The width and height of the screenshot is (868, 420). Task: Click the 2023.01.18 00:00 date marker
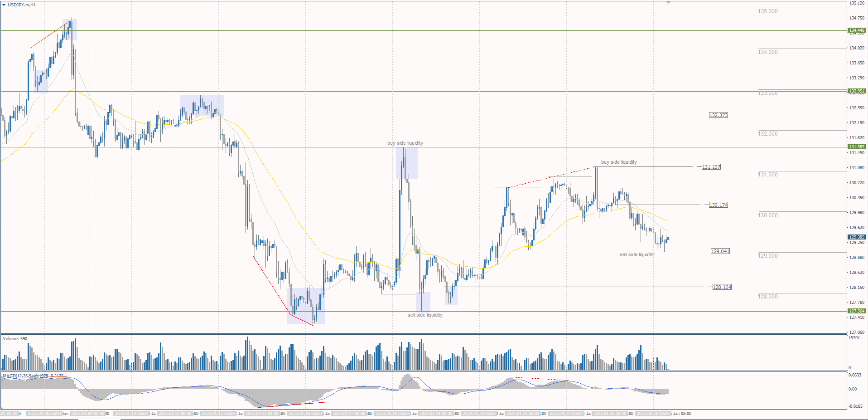pos(392,414)
